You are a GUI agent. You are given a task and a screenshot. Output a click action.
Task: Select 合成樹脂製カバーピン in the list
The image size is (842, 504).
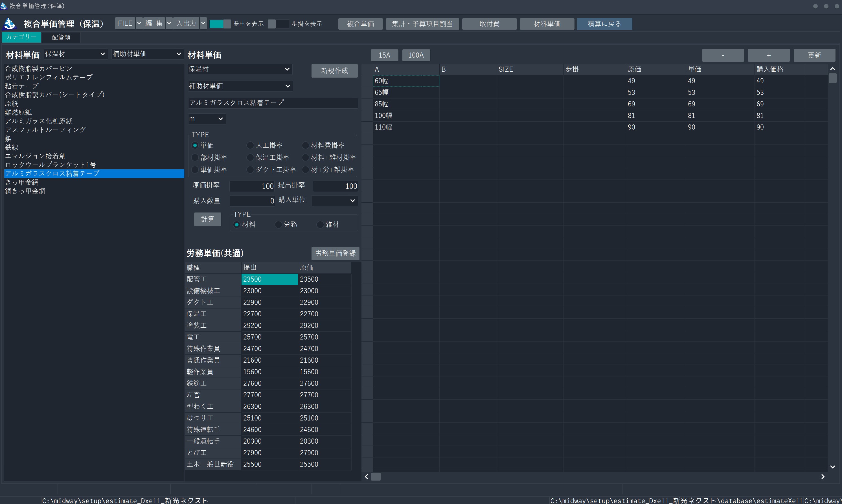[94, 69]
